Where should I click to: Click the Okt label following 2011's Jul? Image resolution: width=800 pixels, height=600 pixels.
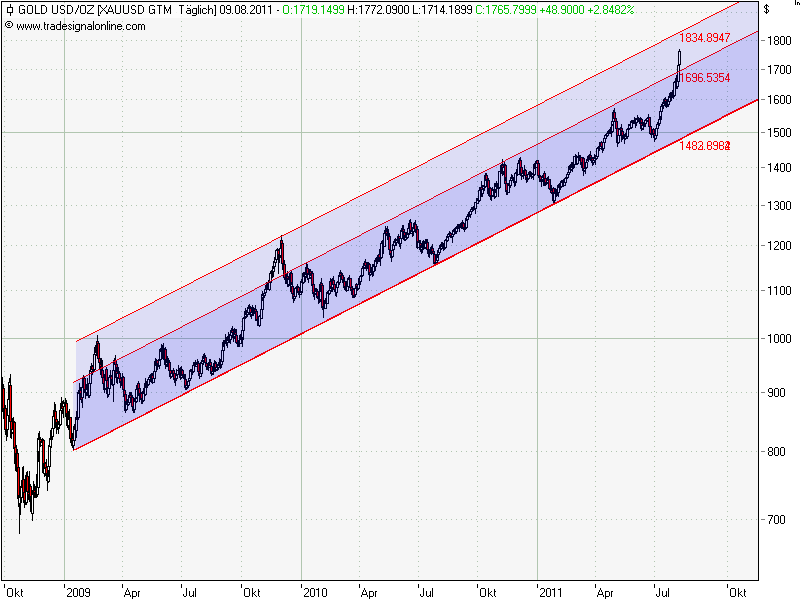pyautogui.click(x=738, y=592)
